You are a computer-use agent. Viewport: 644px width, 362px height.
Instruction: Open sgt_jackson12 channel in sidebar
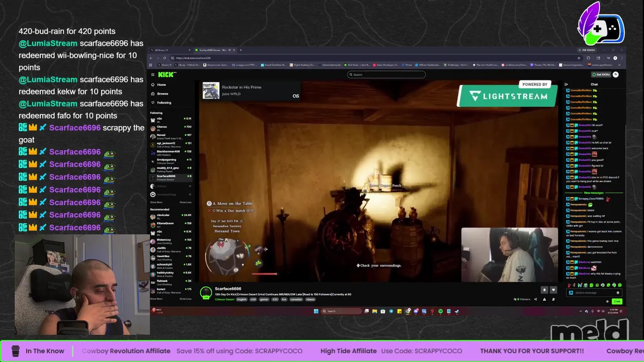171,144
